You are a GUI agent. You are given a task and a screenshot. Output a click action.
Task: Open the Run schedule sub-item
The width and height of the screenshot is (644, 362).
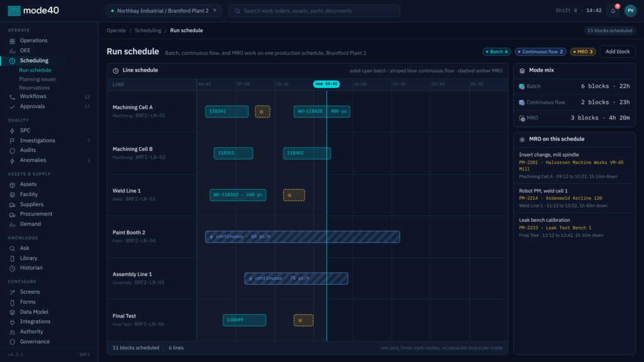click(35, 70)
